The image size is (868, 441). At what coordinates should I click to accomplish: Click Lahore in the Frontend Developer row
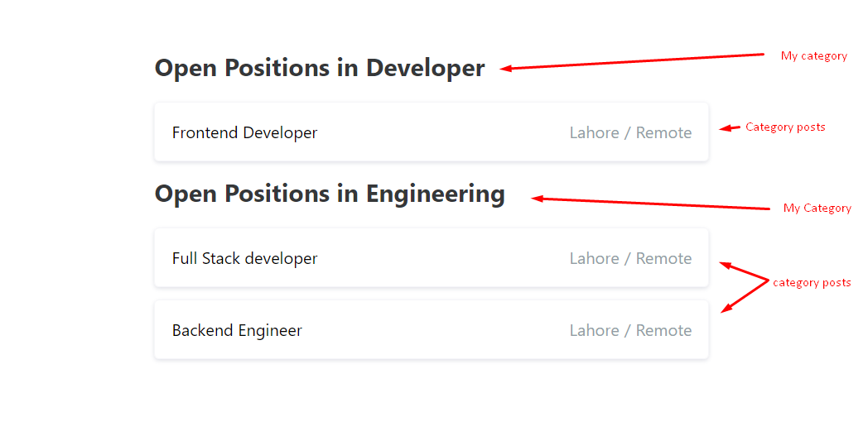(x=594, y=132)
